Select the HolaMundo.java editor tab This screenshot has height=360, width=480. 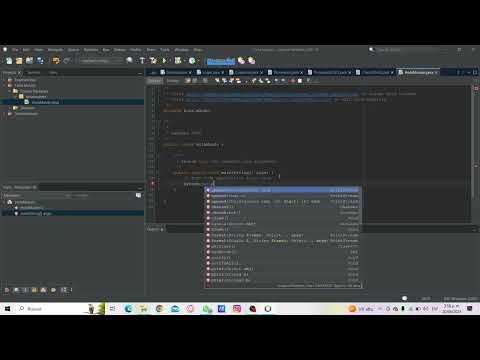point(418,72)
